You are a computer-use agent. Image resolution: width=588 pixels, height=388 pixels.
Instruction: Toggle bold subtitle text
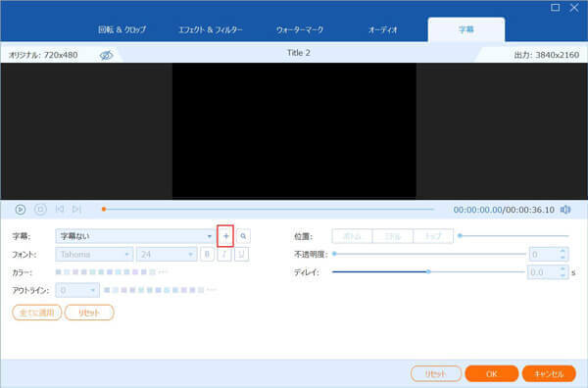click(x=207, y=254)
